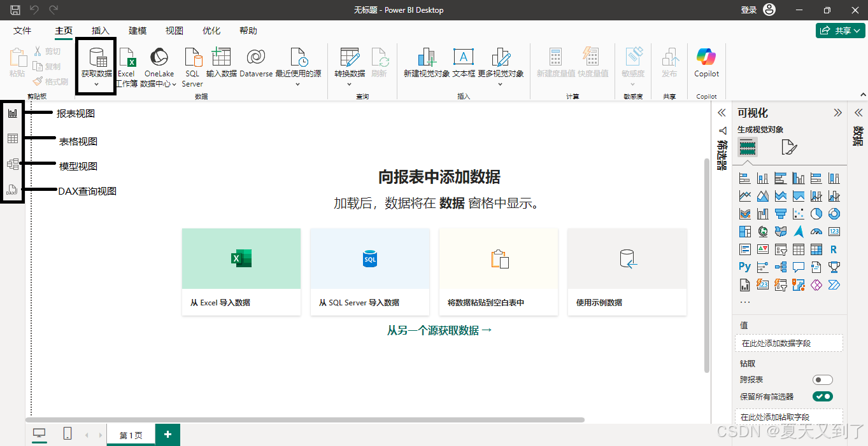Insert a 文本框 (text box)
Screen dimensions: 868x446
pos(464,62)
